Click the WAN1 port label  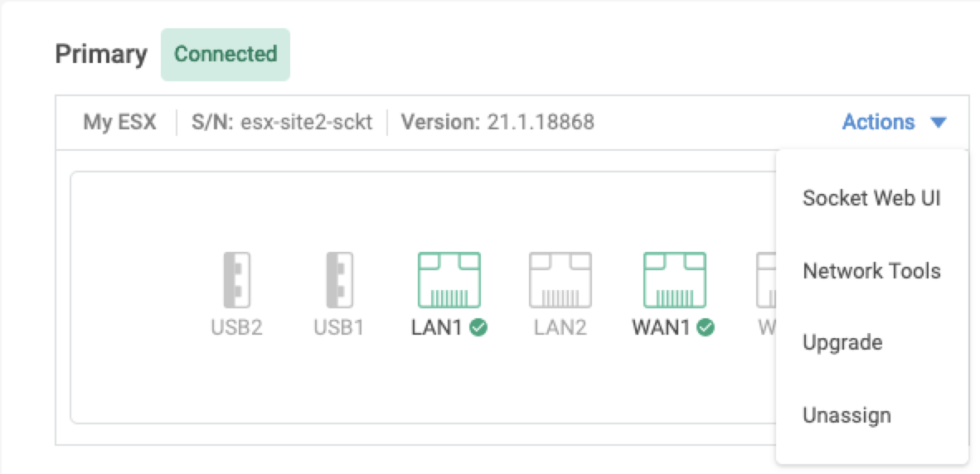[661, 327]
